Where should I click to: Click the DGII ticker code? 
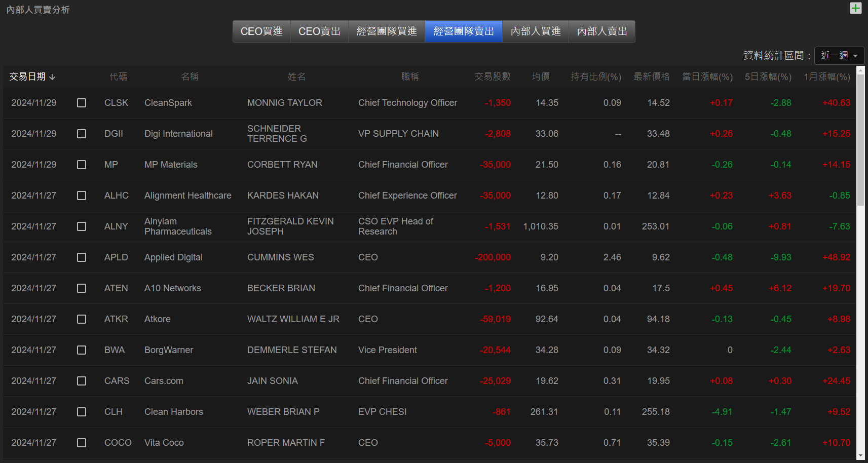coord(114,134)
